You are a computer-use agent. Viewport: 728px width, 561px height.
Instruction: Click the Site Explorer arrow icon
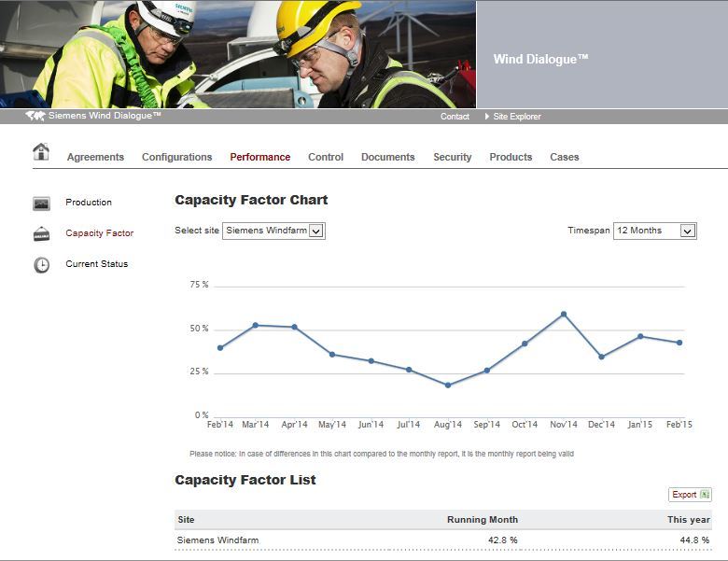[487, 117]
